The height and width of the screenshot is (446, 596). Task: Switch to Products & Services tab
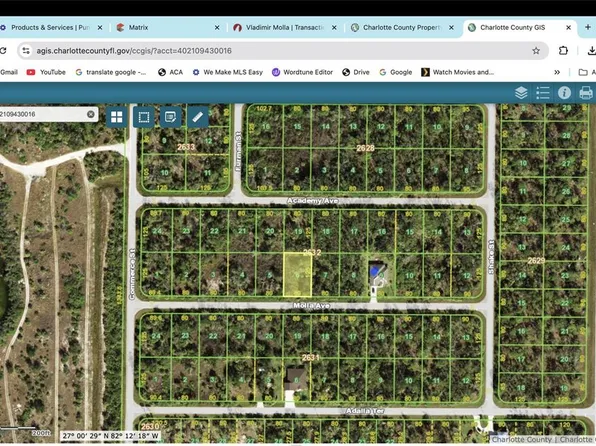(x=50, y=27)
